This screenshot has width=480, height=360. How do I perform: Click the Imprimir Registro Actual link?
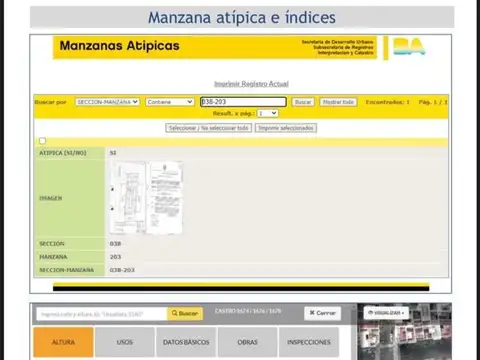point(251,84)
